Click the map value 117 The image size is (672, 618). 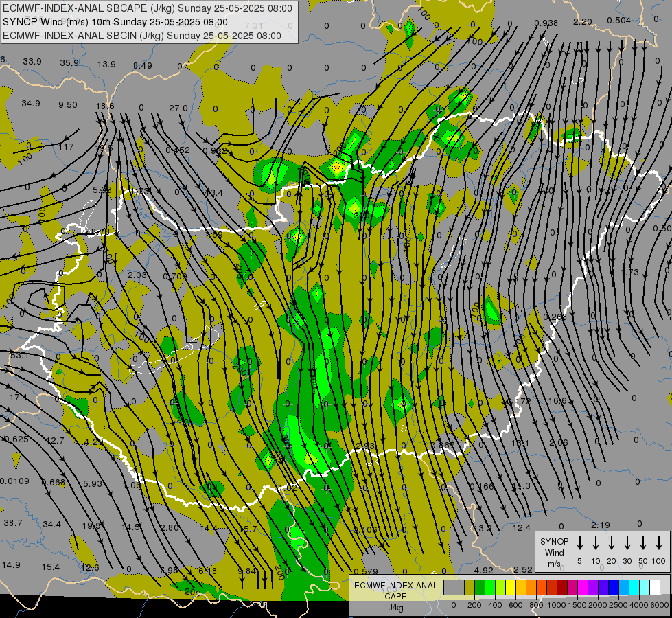[x=66, y=147]
